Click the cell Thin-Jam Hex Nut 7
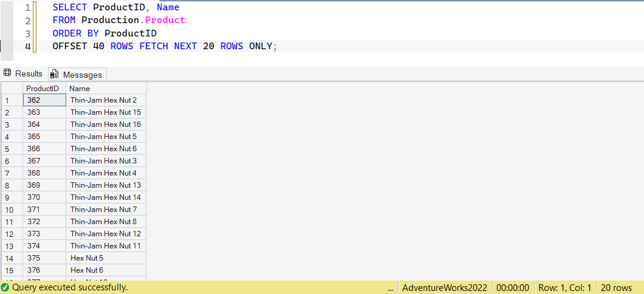 [x=106, y=210]
